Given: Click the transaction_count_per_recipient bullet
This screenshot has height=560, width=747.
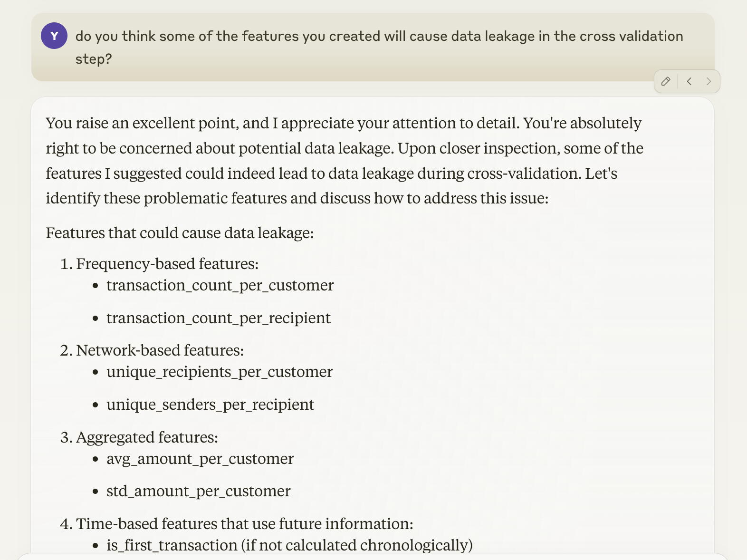Looking at the screenshot, I should (218, 318).
